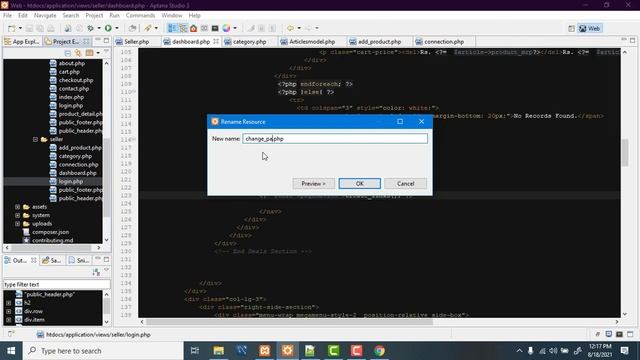Switch to the Articlesmodel.php editor tab
The width and height of the screenshot is (640, 360).
pos(312,42)
